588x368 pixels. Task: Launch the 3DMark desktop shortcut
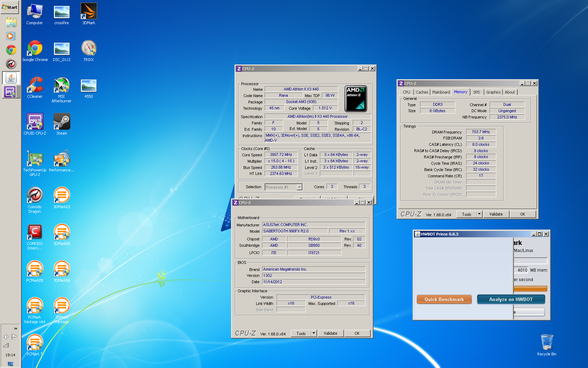pos(89,15)
